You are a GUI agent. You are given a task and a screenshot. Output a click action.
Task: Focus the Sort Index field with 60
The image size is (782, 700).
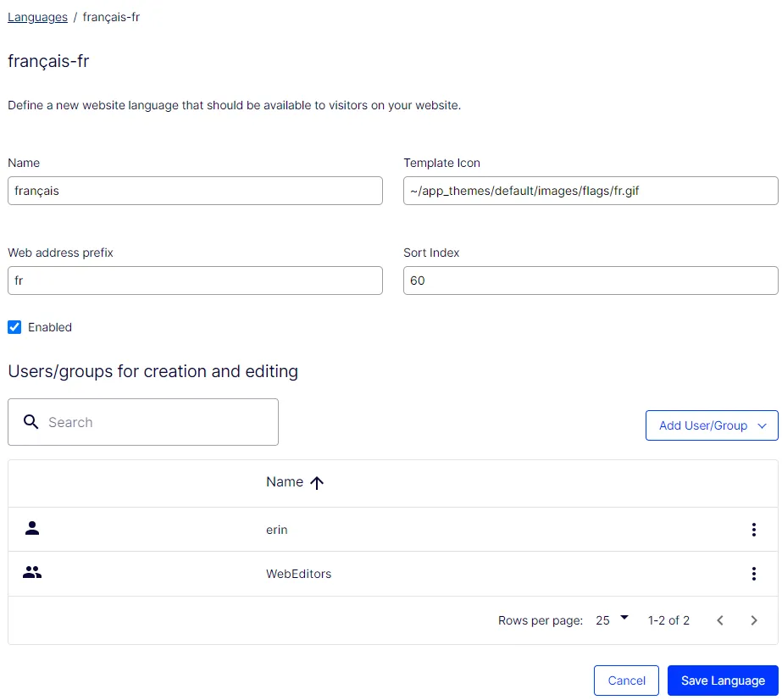click(x=591, y=281)
